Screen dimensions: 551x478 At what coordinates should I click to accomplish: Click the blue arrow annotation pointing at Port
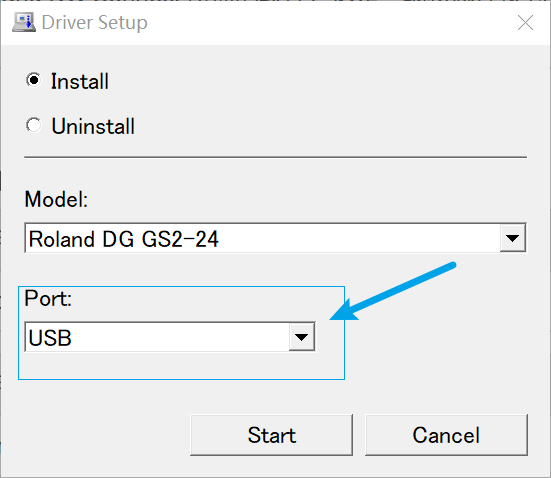392,292
